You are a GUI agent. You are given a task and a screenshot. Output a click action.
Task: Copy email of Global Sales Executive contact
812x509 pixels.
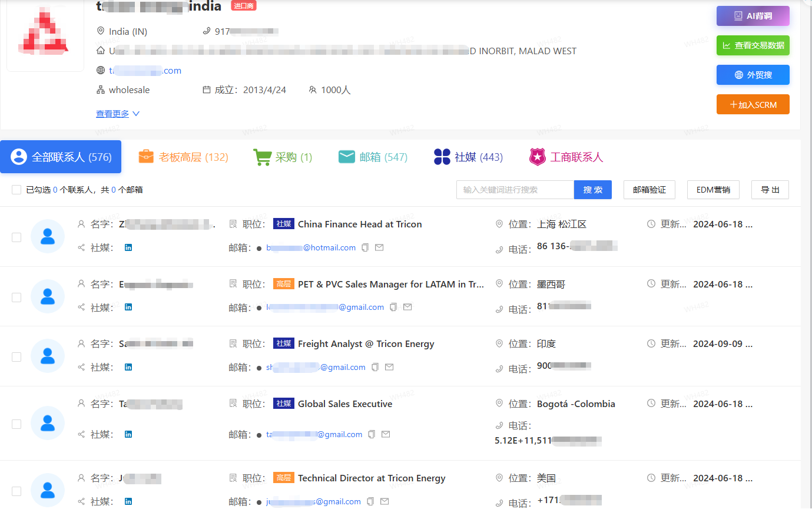coord(372,434)
